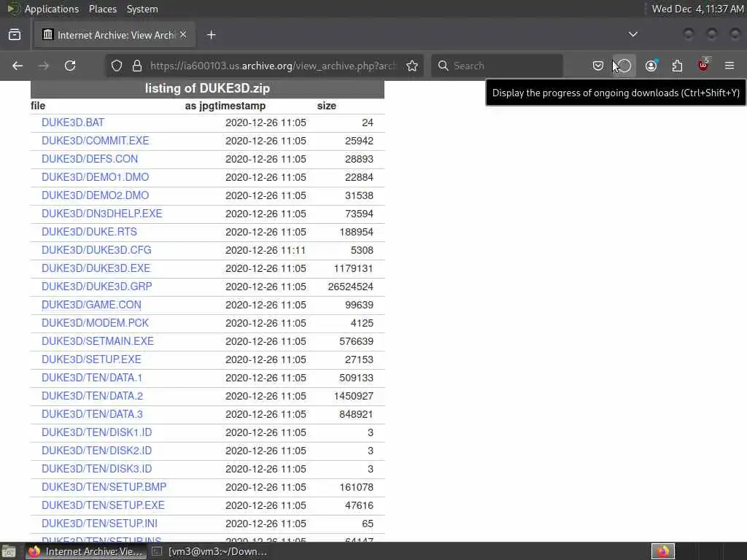
Task: Open the DUKE3D/DUKE.RTS link
Action: (x=89, y=232)
